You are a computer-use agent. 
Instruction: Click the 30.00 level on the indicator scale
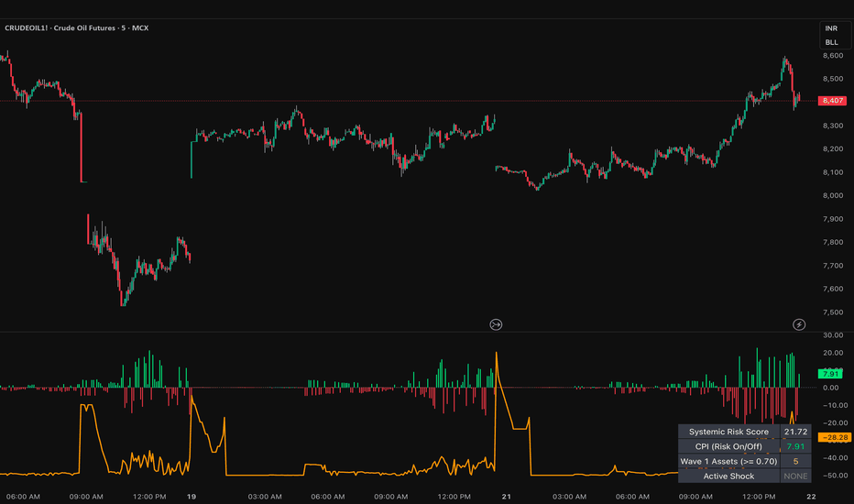(x=833, y=335)
